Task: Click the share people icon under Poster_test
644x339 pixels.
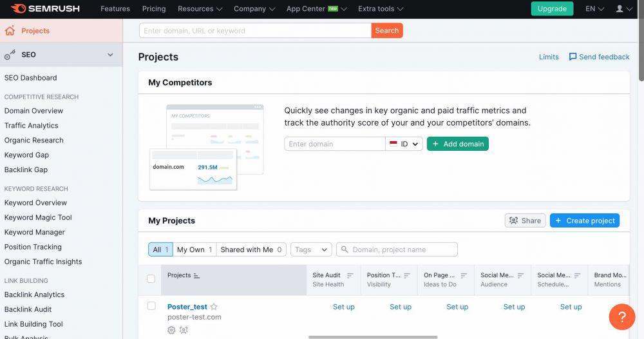Action: tap(184, 330)
